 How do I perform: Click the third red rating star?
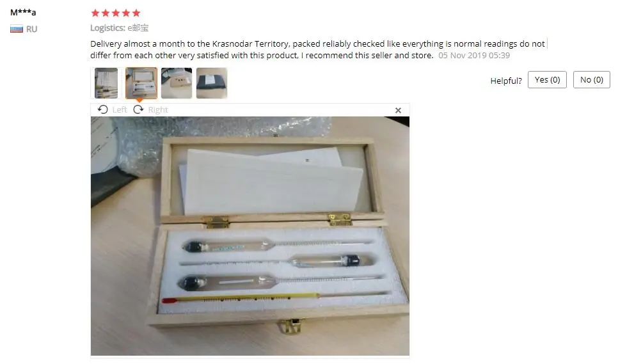116,13
